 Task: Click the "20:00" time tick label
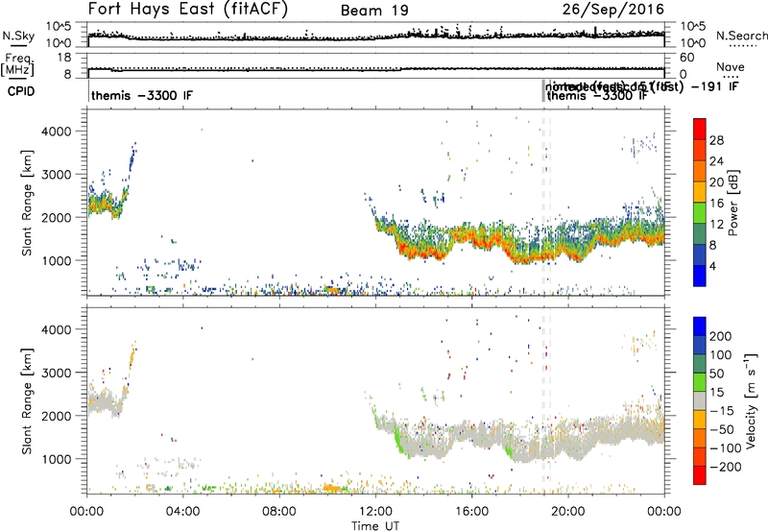pyautogui.click(x=567, y=512)
